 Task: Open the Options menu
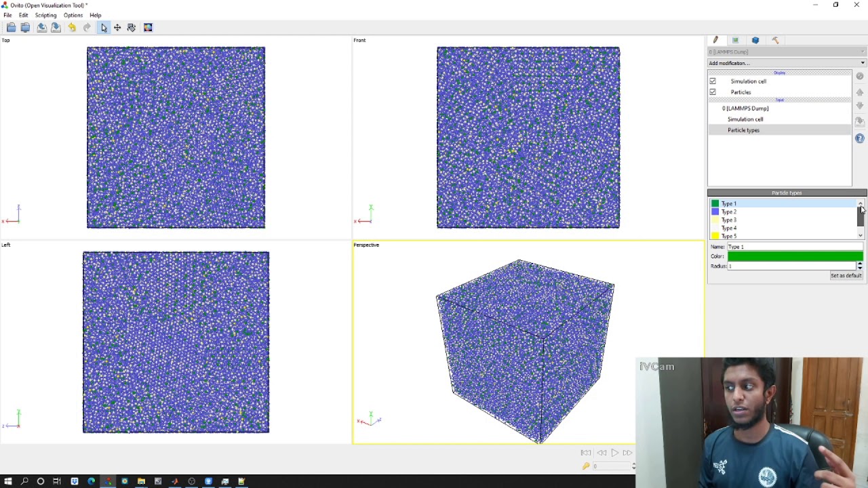point(73,15)
